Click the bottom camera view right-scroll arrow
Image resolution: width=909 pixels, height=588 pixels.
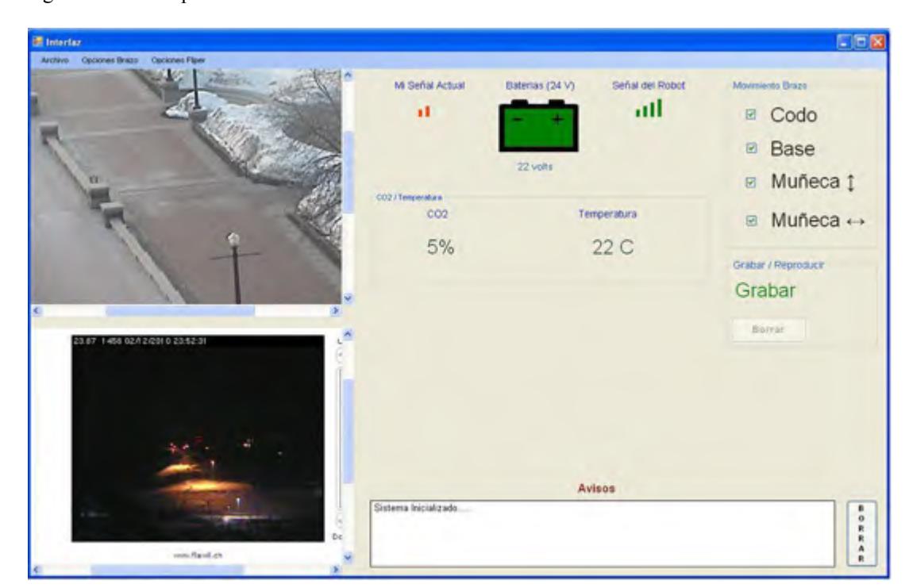[335, 570]
